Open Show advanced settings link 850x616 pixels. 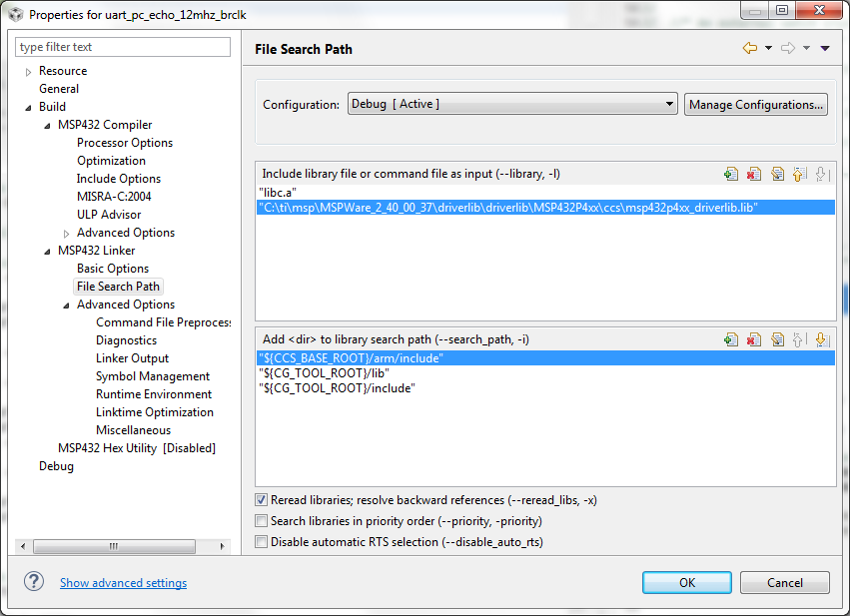click(123, 583)
